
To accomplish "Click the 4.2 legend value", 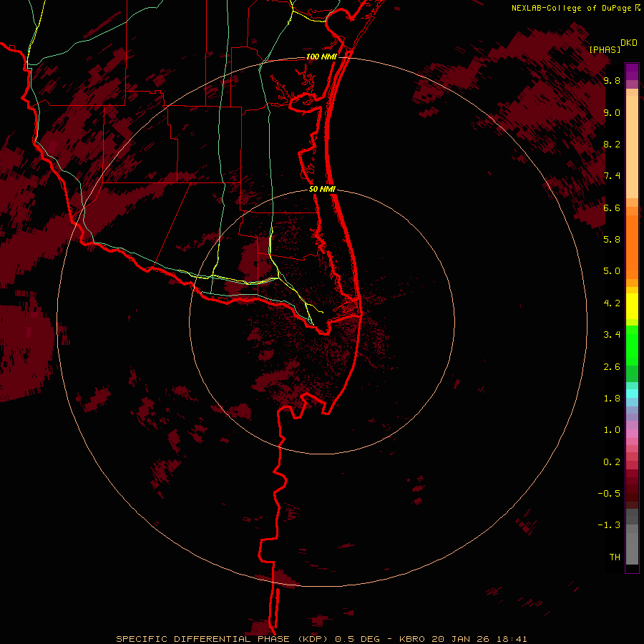I will pos(612,303).
